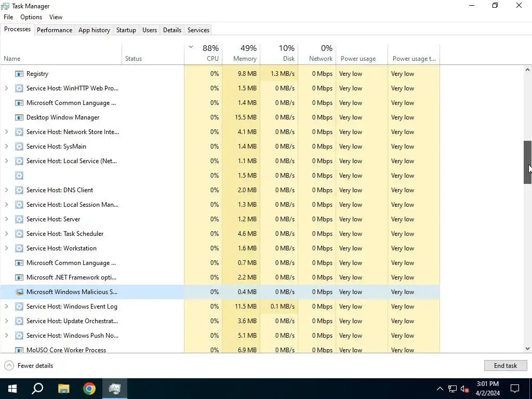Click the unnamed process gear icon

19,176
